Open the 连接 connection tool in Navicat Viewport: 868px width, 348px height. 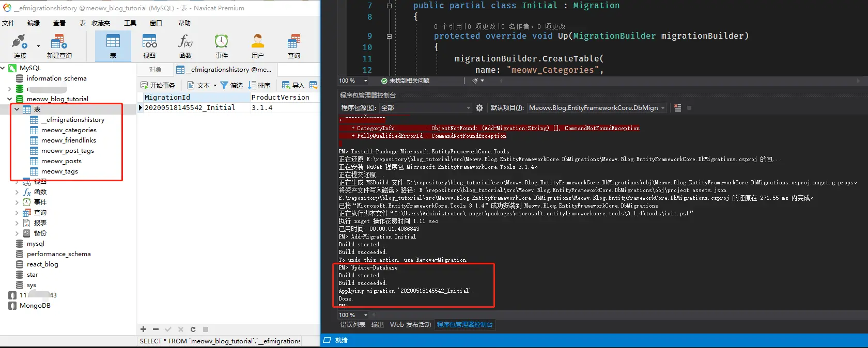click(20, 46)
